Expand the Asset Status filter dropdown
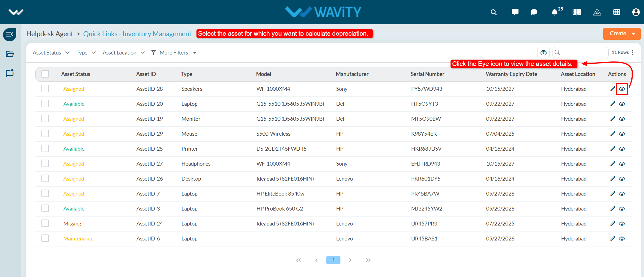 tap(51, 53)
